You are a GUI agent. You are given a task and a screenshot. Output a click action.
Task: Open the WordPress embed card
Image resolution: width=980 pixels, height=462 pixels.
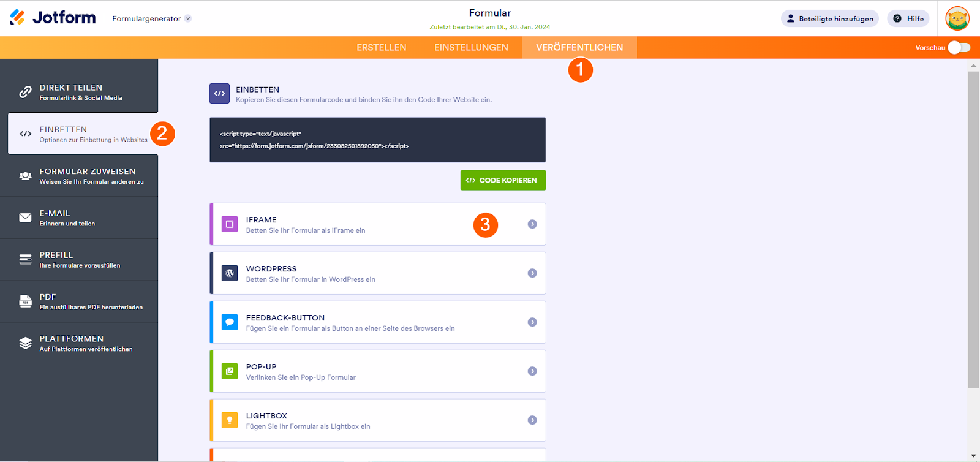coord(378,273)
